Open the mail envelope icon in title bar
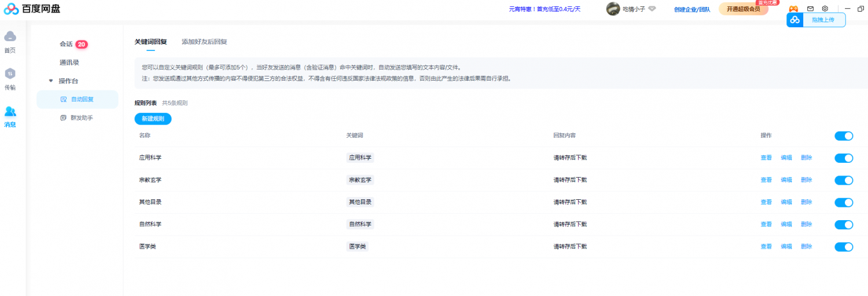The height and width of the screenshot is (296, 868). (810, 9)
